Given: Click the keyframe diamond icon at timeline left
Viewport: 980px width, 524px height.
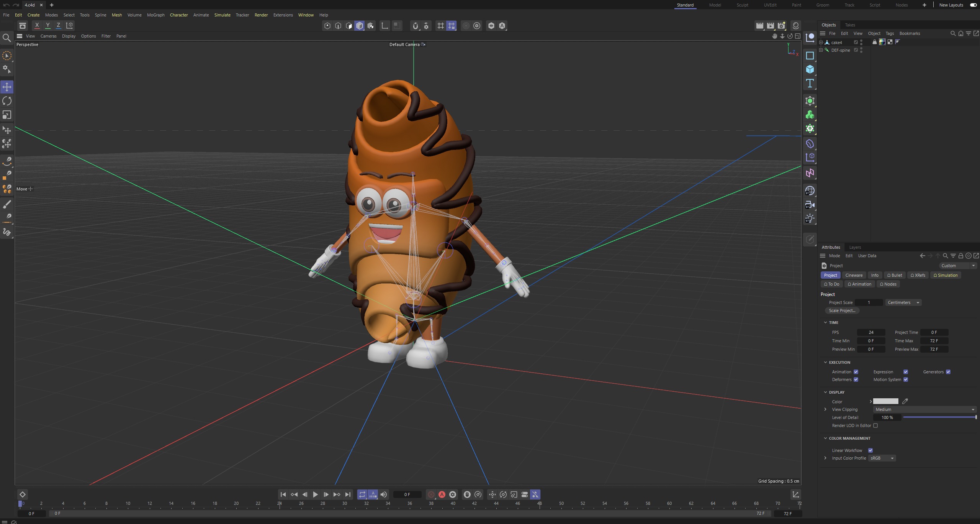Looking at the screenshot, I should pyautogui.click(x=22, y=494).
